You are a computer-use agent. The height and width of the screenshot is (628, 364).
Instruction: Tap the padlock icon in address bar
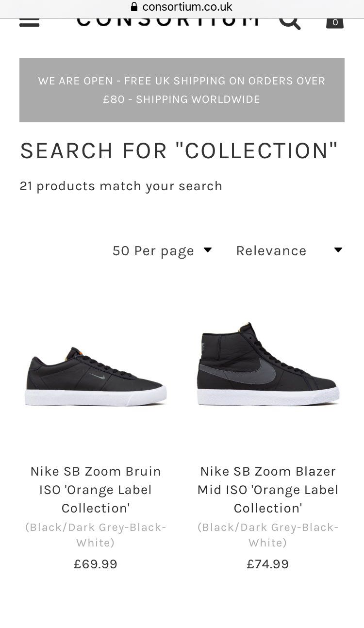tap(134, 7)
